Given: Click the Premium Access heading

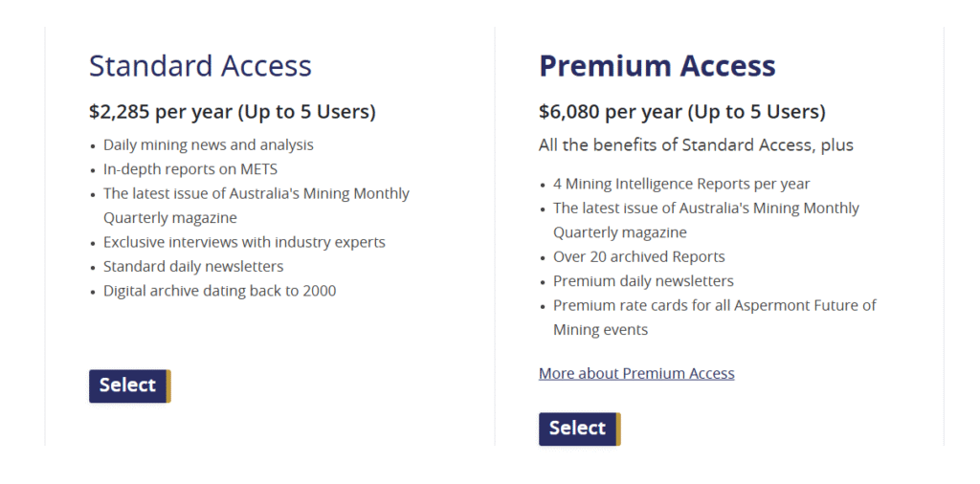Looking at the screenshot, I should (657, 66).
